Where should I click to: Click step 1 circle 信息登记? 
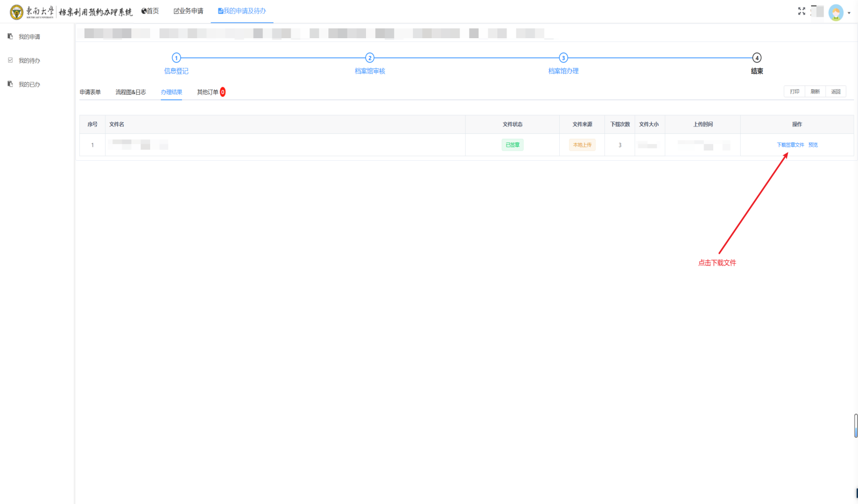[x=176, y=58]
